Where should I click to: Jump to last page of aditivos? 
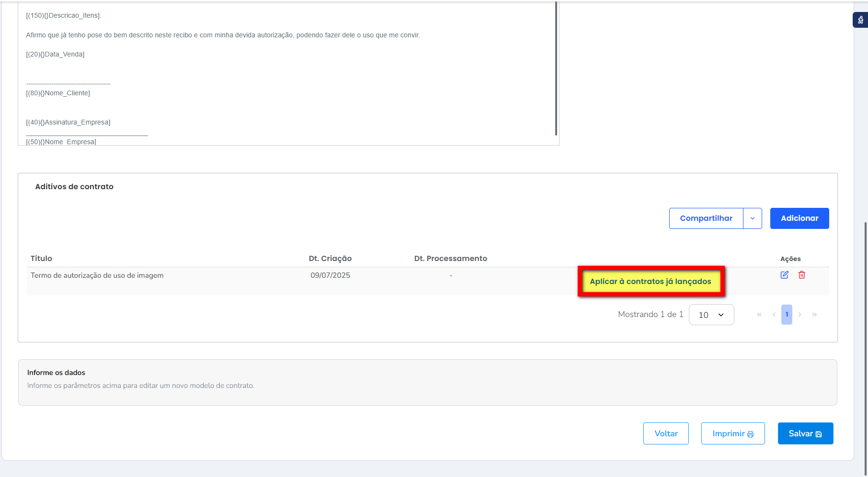coord(814,315)
